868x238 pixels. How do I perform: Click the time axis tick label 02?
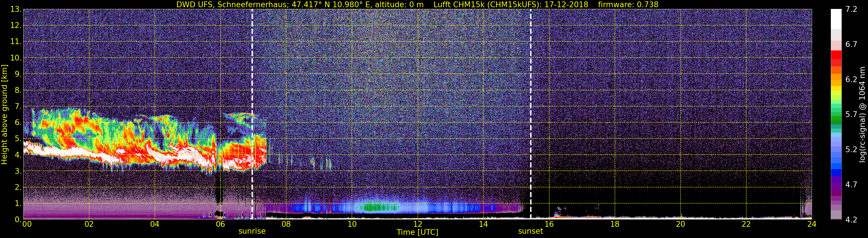point(89,224)
